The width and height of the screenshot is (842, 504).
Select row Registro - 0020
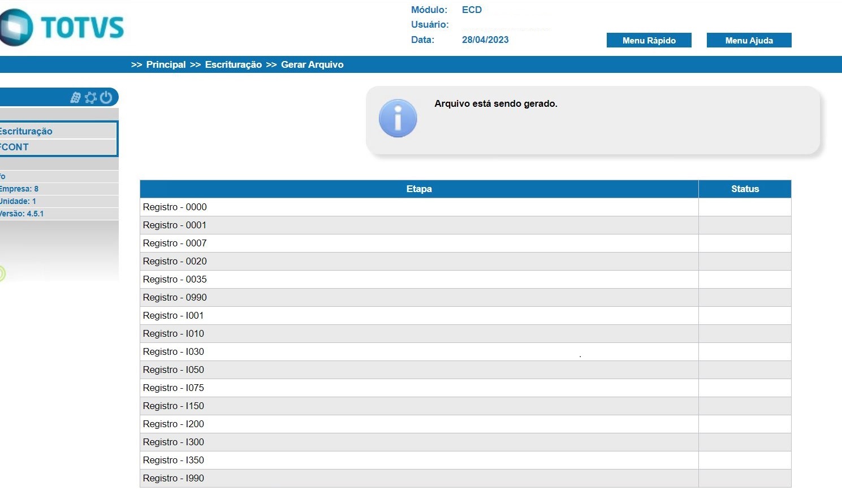coord(465,261)
